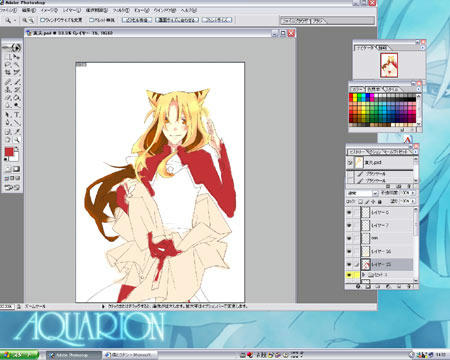Open 編集 (Edit) menu
The width and height of the screenshot is (450, 360).
tap(28, 11)
